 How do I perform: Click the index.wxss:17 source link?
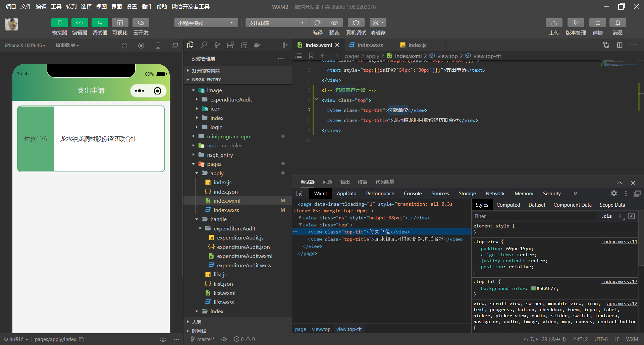point(619,282)
